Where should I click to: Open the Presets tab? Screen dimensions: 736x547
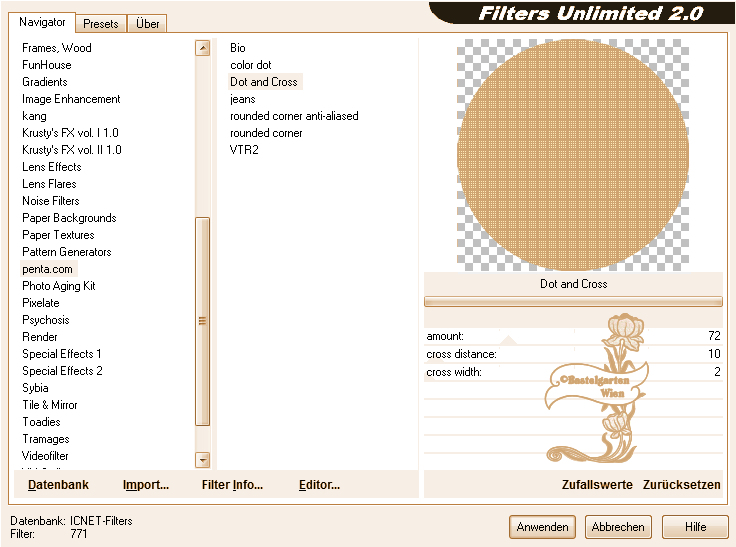click(x=100, y=23)
